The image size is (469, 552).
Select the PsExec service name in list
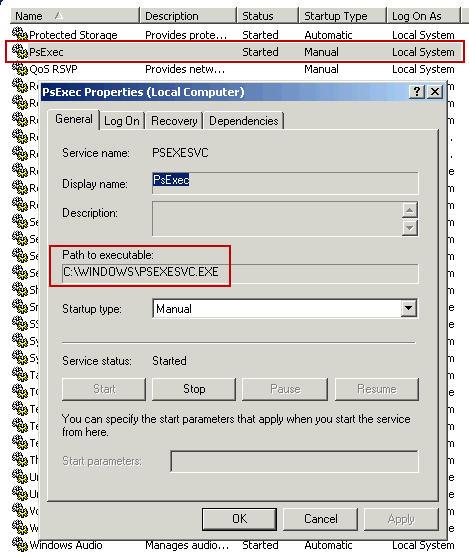46,52
